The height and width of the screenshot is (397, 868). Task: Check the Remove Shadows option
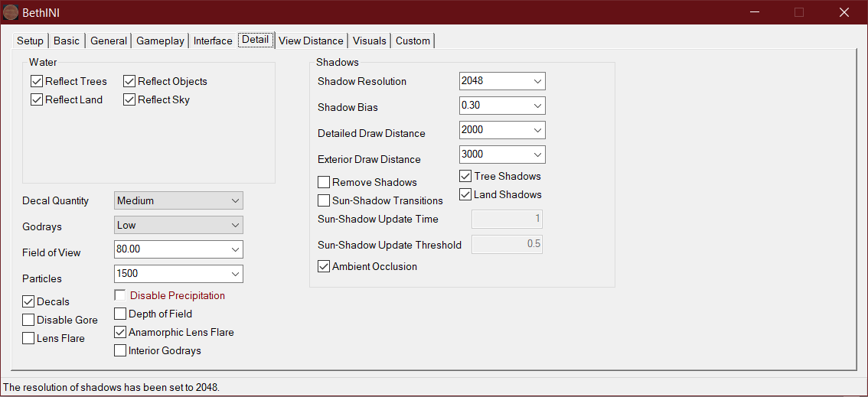[x=324, y=182]
